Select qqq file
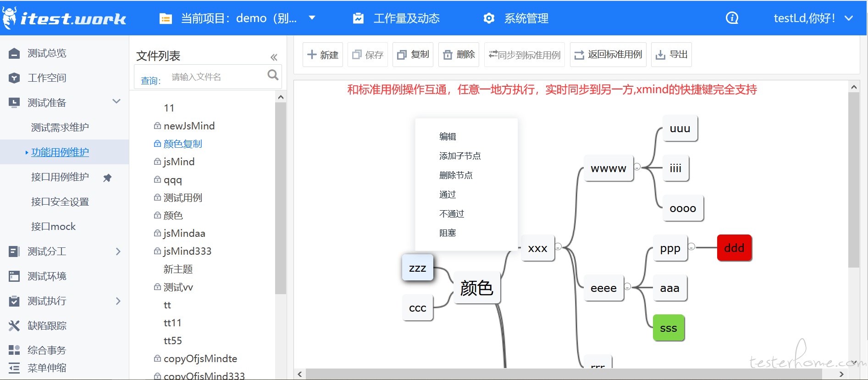 [x=173, y=180]
